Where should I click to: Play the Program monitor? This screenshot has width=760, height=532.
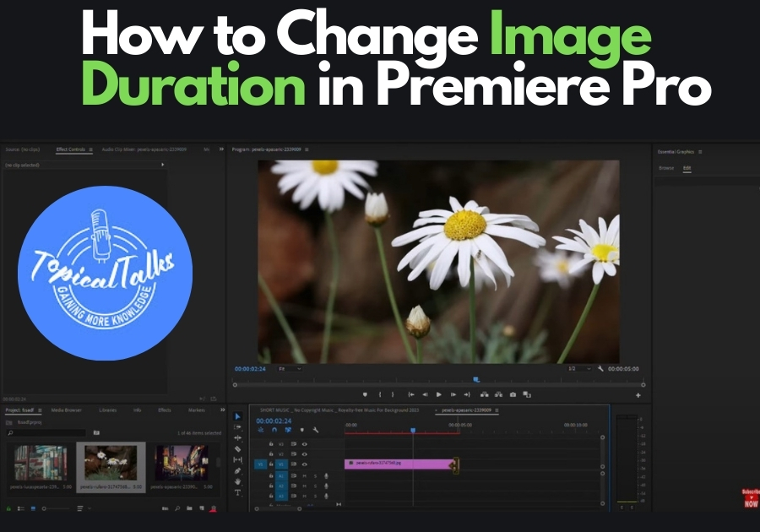pos(438,394)
